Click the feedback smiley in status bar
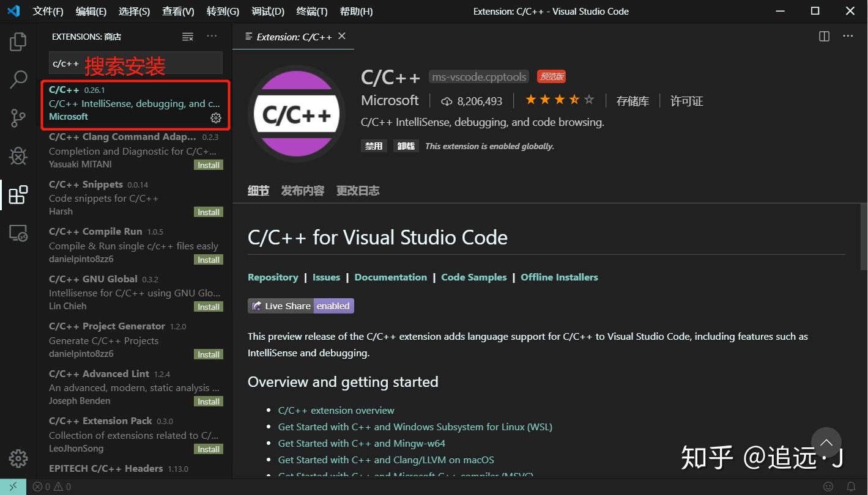Screen dimensions: 868x495 [x=828, y=487]
